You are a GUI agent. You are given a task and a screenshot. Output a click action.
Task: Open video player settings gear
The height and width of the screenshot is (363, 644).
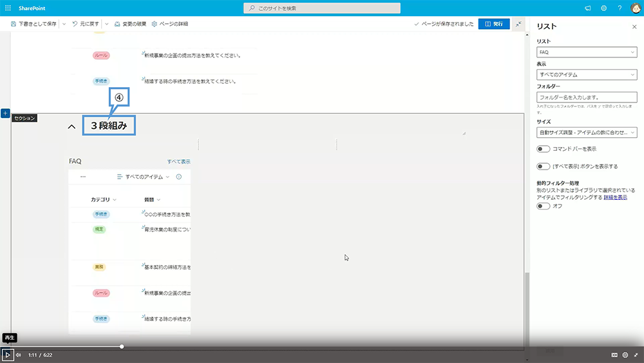click(x=625, y=355)
